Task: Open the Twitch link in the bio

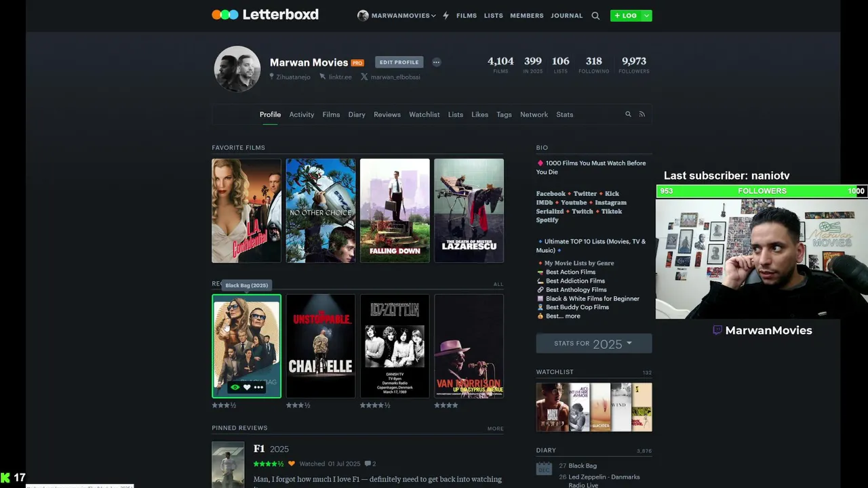Action: pyautogui.click(x=582, y=211)
